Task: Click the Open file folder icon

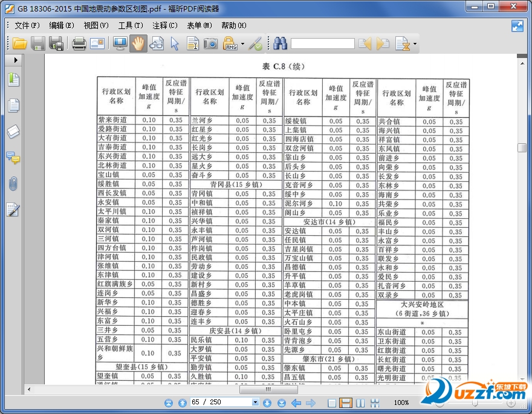Action: [19, 44]
